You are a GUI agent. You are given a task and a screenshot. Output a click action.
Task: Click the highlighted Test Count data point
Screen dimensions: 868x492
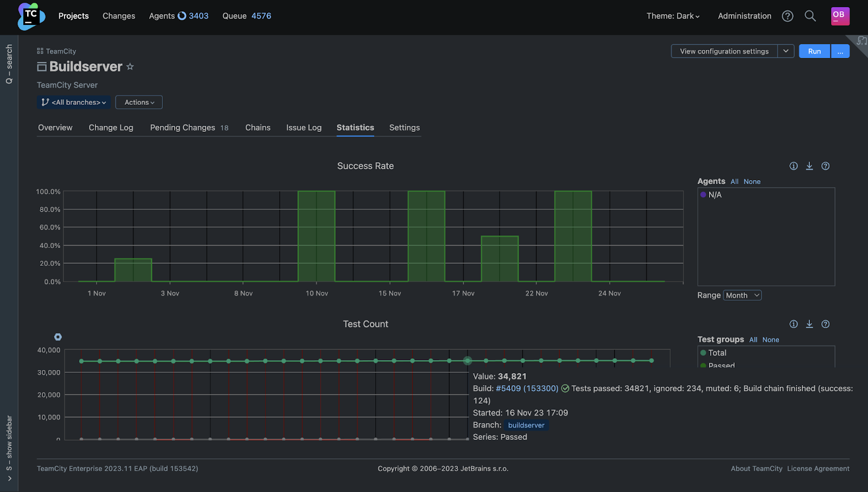click(468, 361)
